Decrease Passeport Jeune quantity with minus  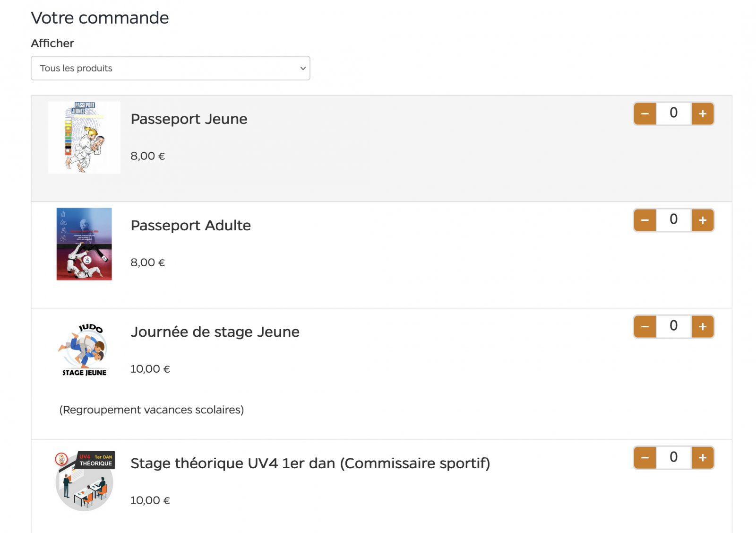[x=645, y=114]
